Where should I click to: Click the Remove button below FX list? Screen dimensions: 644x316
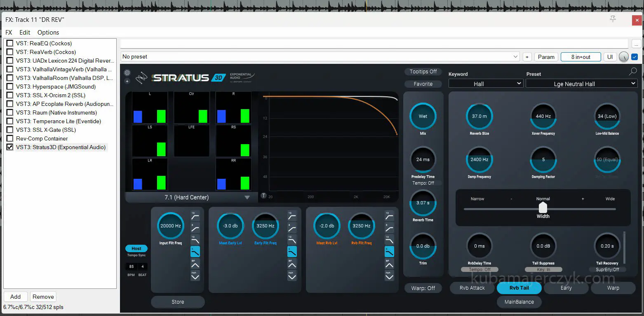(43, 297)
